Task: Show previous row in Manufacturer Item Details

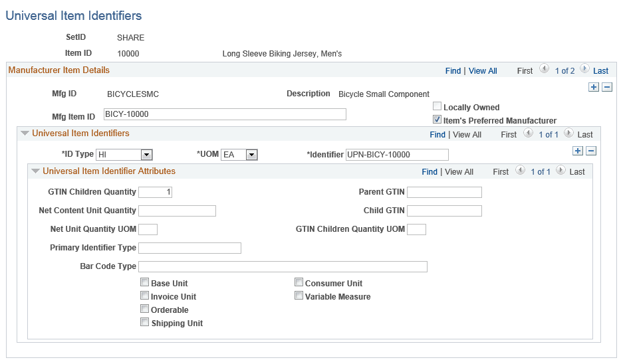Action: (x=544, y=68)
